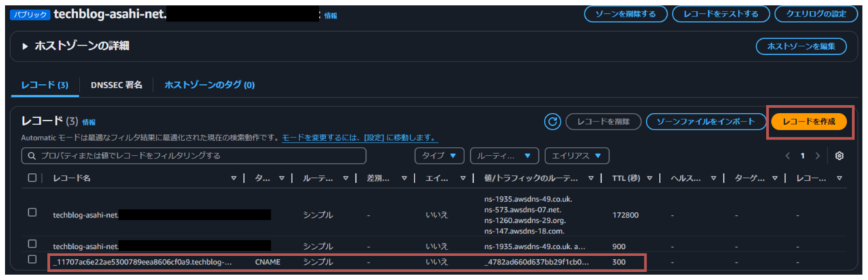
Task: Click the レコードを削除 button
Action: point(603,122)
